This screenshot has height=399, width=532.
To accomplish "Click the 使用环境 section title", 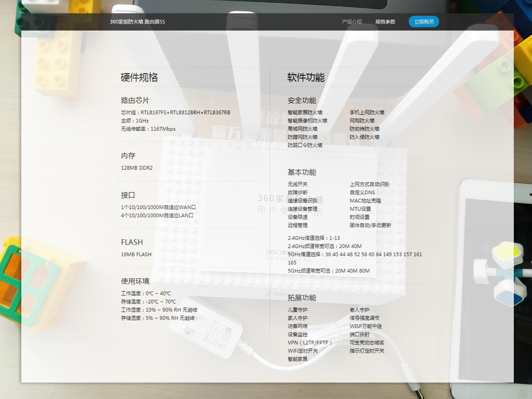I will pos(135,281).
